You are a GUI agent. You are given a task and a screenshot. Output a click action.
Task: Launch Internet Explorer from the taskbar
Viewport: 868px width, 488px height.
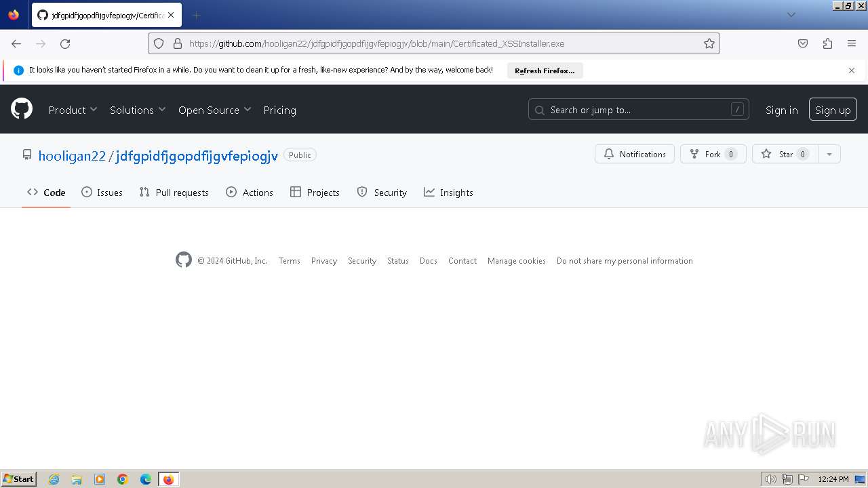tap(54, 479)
